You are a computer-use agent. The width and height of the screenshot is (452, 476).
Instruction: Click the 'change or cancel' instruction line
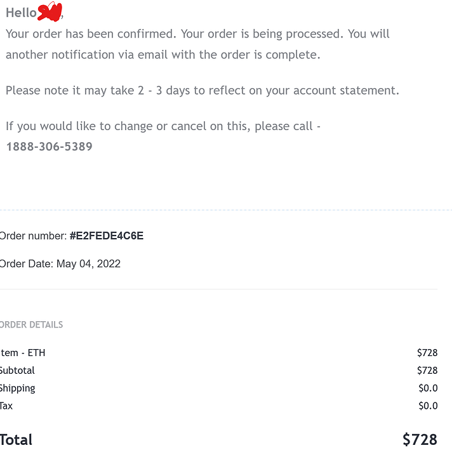pyautogui.click(x=163, y=126)
